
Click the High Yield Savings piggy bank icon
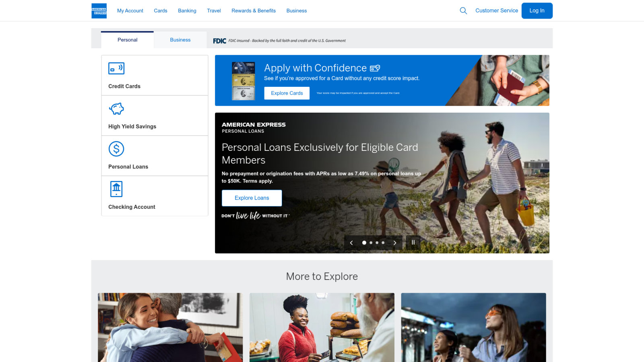point(116,109)
